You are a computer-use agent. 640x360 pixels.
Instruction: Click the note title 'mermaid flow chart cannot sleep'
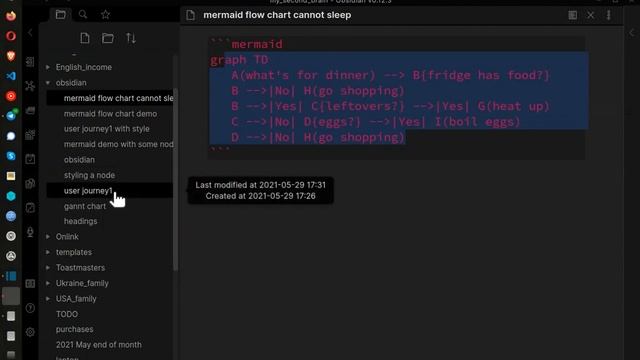tap(277, 15)
